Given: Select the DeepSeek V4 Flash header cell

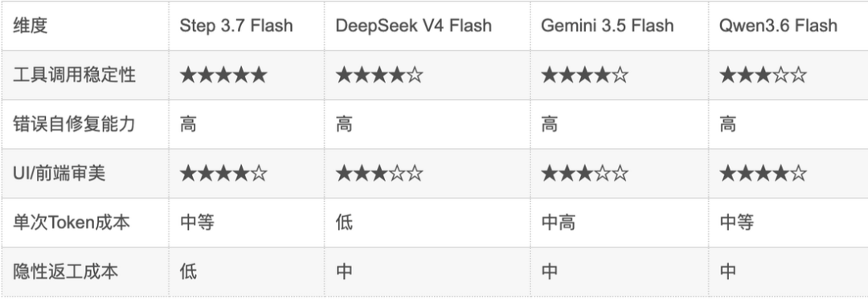Looking at the screenshot, I should pyautogui.click(x=414, y=26).
